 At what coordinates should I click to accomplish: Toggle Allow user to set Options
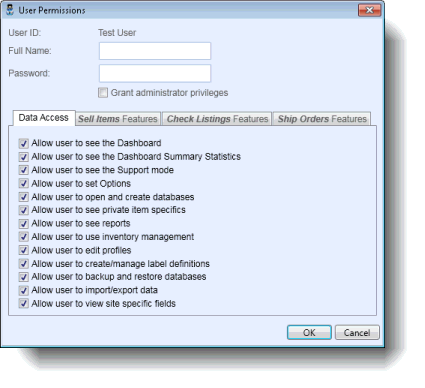[23, 183]
